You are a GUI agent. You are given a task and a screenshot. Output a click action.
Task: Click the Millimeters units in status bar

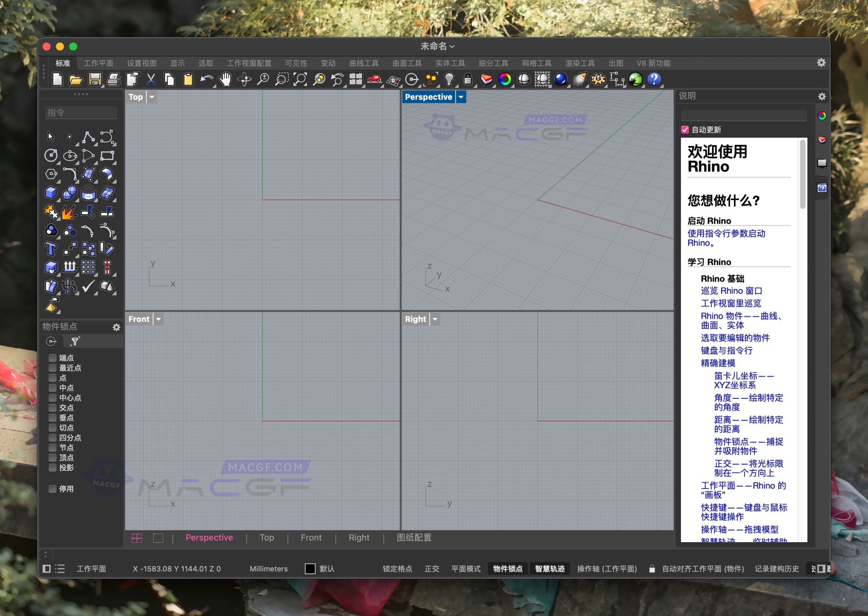(x=269, y=569)
